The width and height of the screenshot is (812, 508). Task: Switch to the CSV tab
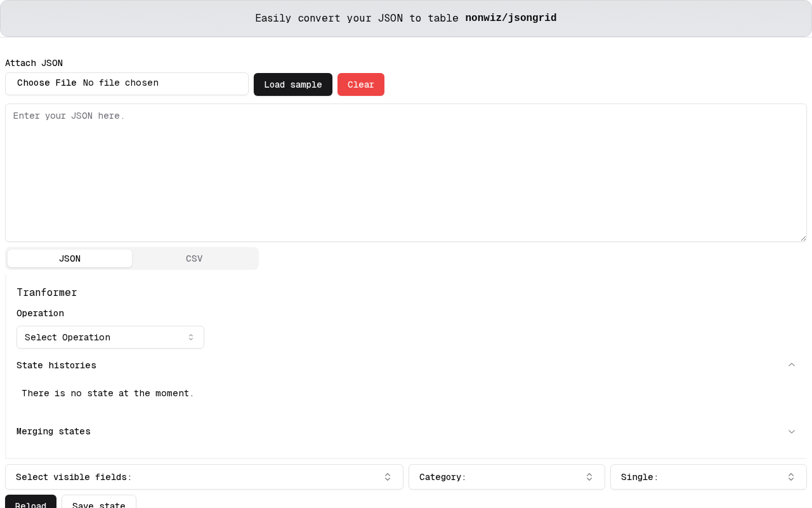coord(194,258)
